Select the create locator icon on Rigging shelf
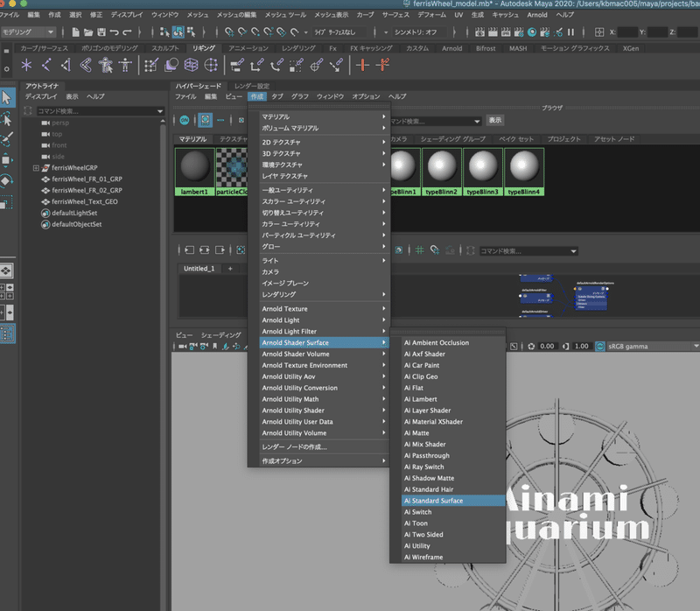The height and width of the screenshot is (611, 700). point(27,65)
